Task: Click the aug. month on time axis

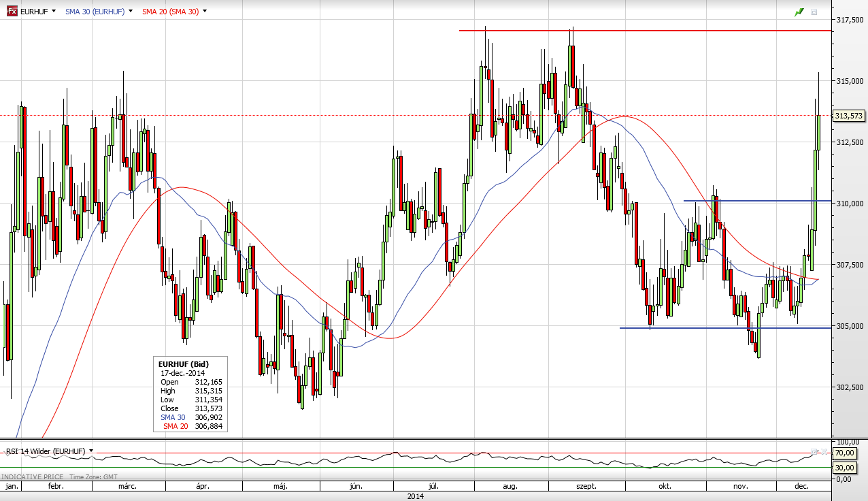Action: pos(511,487)
